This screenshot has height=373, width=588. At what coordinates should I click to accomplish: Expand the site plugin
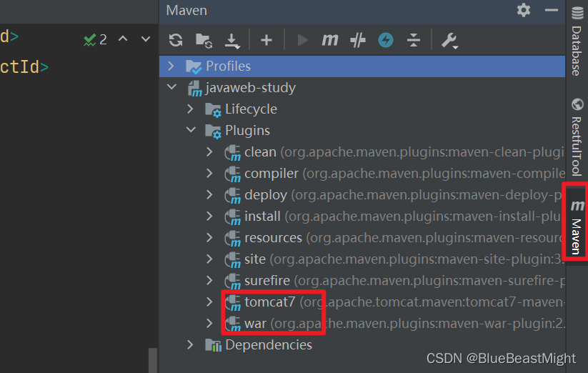pyautogui.click(x=209, y=259)
